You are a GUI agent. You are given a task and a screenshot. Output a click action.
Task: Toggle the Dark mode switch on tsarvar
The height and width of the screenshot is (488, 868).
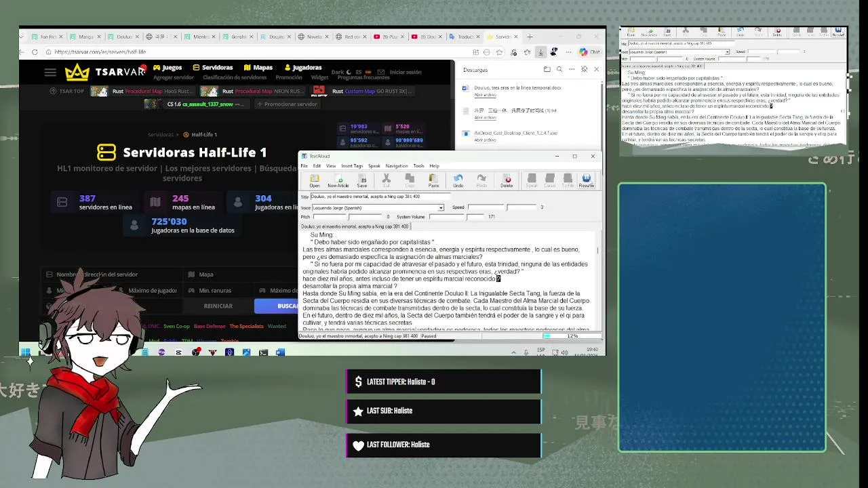point(340,72)
